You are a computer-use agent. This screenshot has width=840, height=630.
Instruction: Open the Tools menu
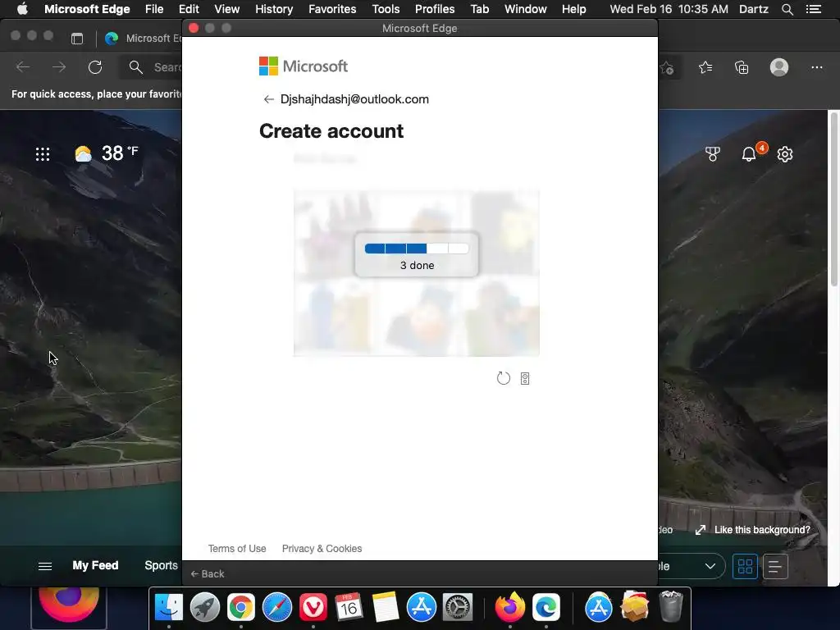coord(386,9)
